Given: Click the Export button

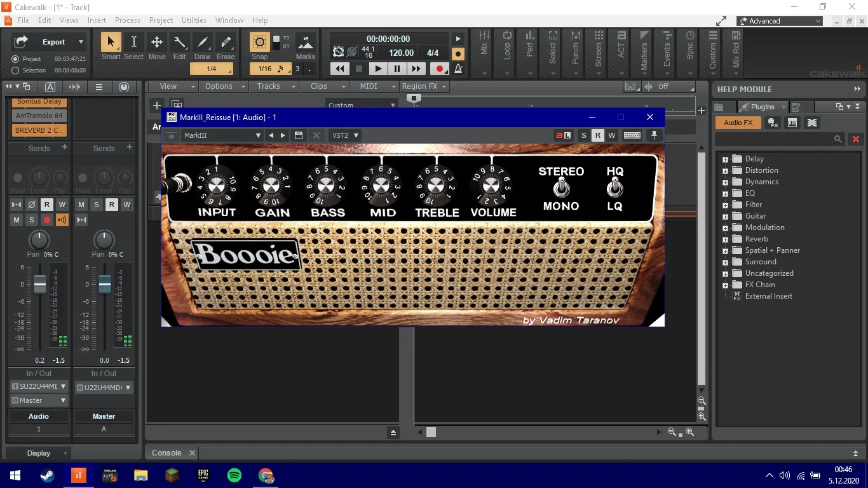Looking at the screenshot, I should click(53, 42).
